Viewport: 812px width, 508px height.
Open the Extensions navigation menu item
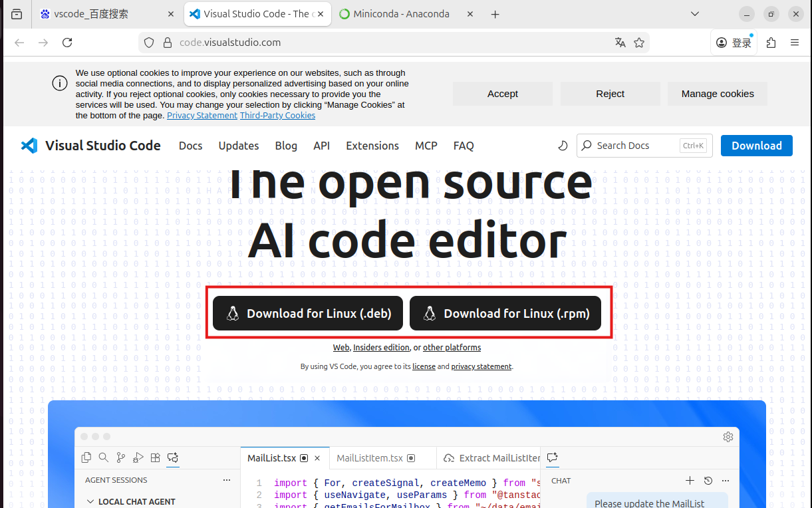(372, 146)
